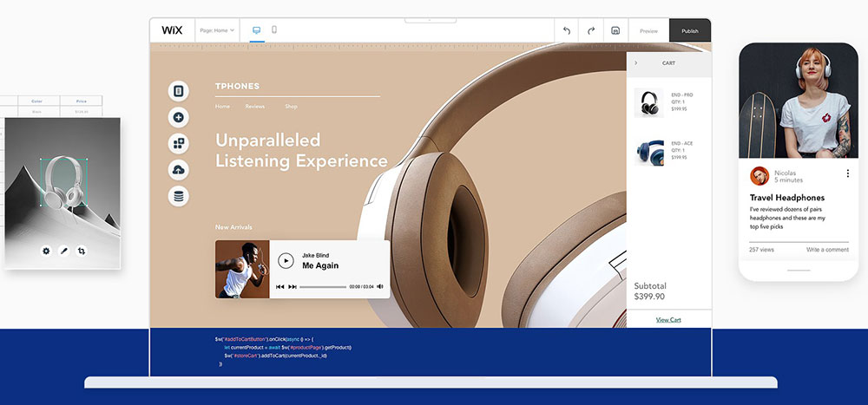Open the three-dot menu on Nicolas post
Image resolution: width=868 pixels, height=405 pixels.
[x=848, y=173]
